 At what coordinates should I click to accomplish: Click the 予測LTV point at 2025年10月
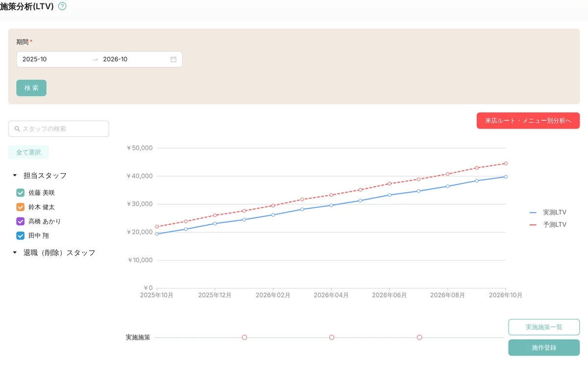pos(157,227)
